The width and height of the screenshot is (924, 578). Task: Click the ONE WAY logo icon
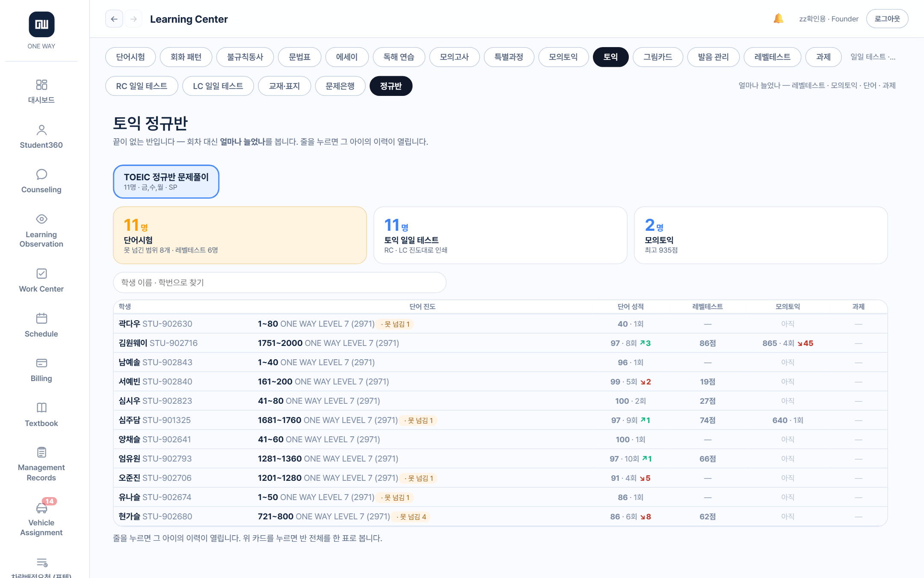click(x=41, y=24)
